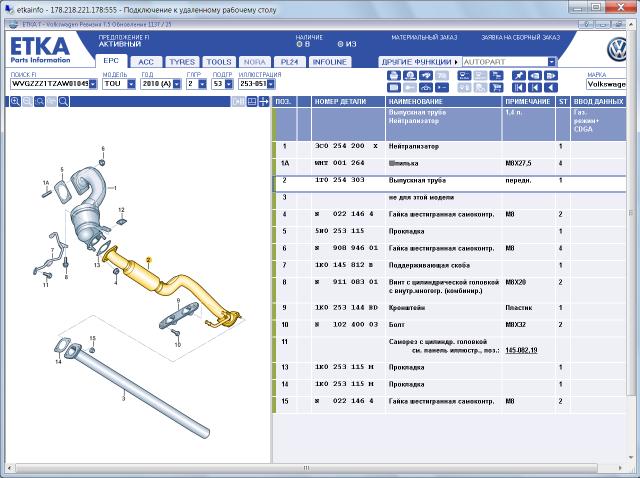Switch to the ACC tab
This screenshot has height=478, width=640.
point(146,62)
